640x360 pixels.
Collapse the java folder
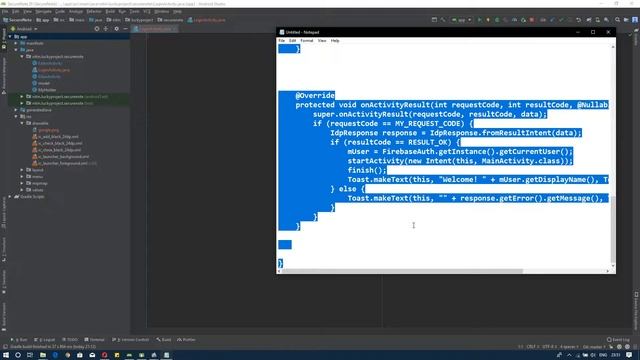pos(16,50)
